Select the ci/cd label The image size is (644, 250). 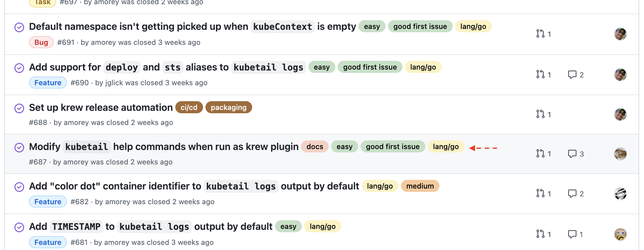(189, 108)
